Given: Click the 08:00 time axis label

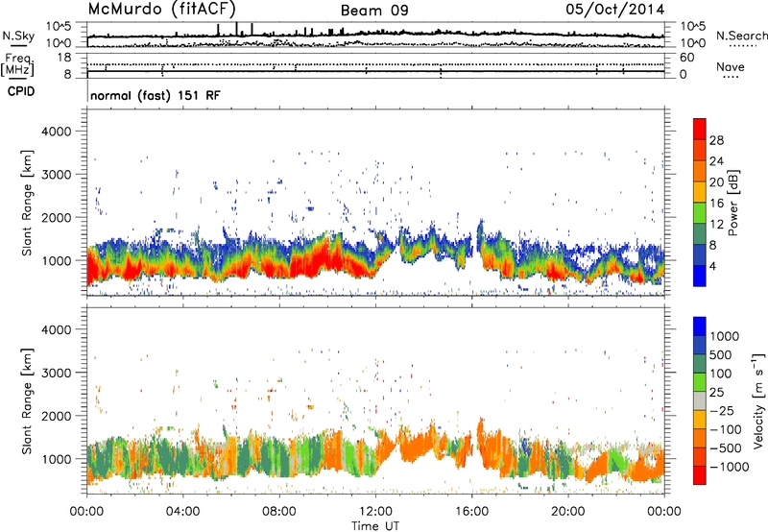Looking at the screenshot, I should click(x=279, y=511).
